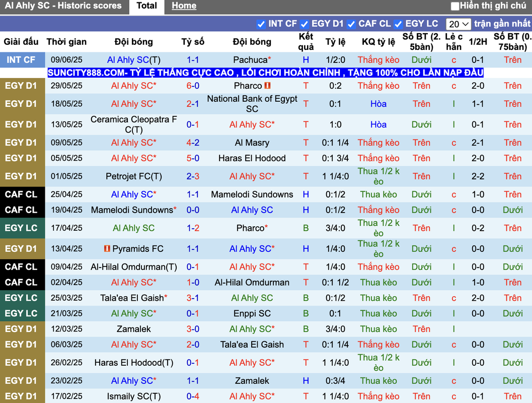Click Ceramica Cleopatra FC team name
The width and height of the screenshot is (532, 403).
click(134, 124)
